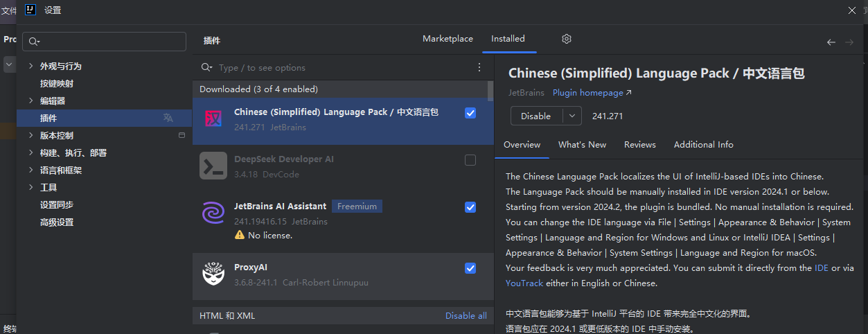Image resolution: width=868 pixels, height=334 pixels.
Task: Click the DeepSeek Developer AI plugin icon
Action: tap(213, 166)
